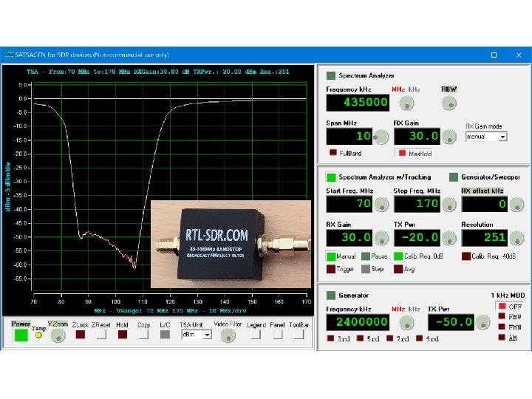Select MHz unit for Generator frequency

(x=398, y=309)
